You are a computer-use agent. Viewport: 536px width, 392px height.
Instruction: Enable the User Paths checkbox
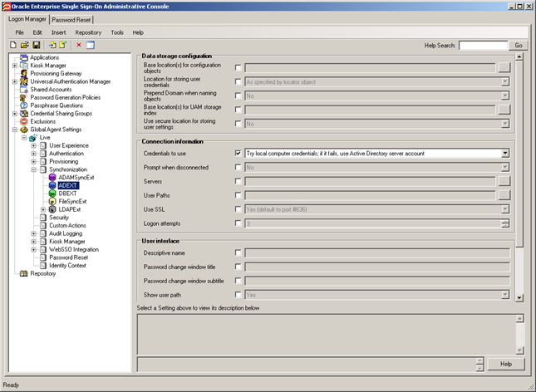(x=238, y=195)
